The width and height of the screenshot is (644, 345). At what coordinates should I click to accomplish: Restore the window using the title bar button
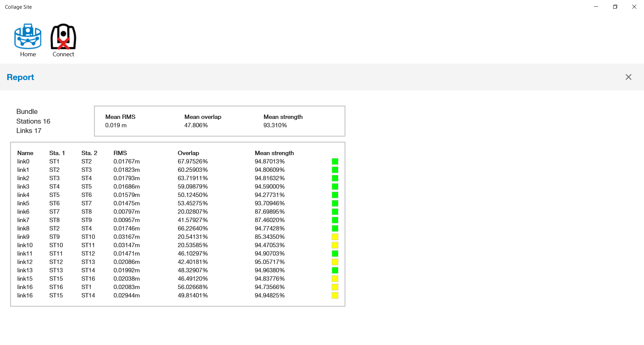coord(615,7)
